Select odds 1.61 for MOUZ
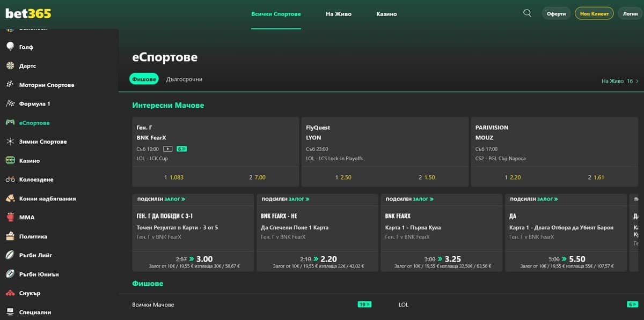 (x=596, y=177)
